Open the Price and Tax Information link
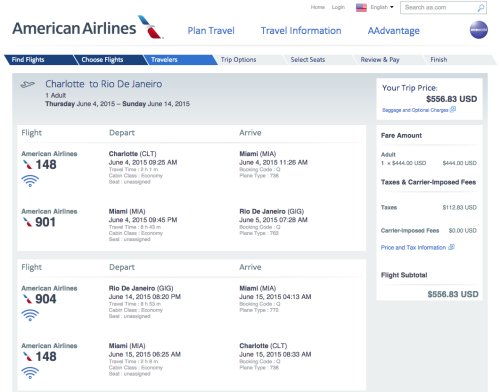 click(413, 247)
